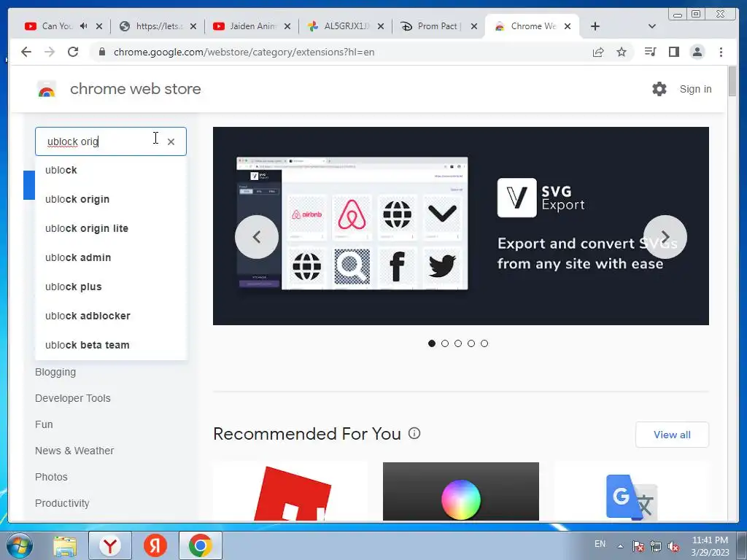Click the Chrome Web Store rainbow logo
Screen dimensions: 747x560
pyautogui.click(x=47, y=89)
